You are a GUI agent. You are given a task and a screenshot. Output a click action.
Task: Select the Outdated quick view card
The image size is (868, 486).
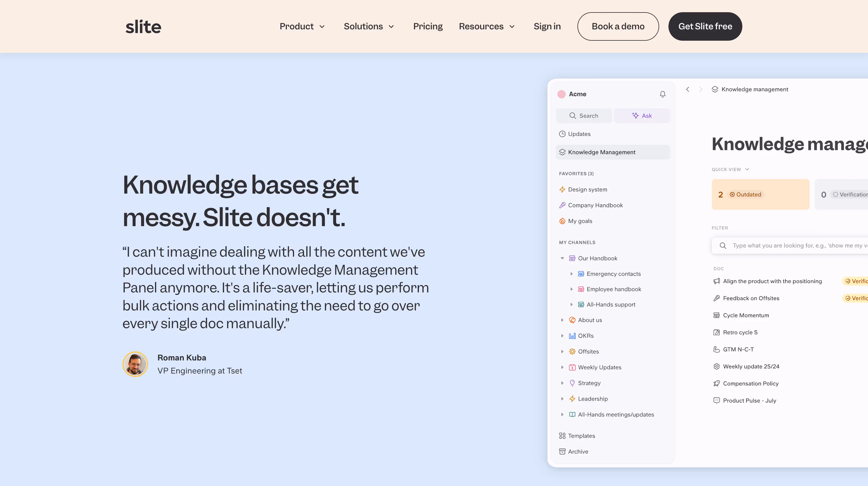(760, 194)
